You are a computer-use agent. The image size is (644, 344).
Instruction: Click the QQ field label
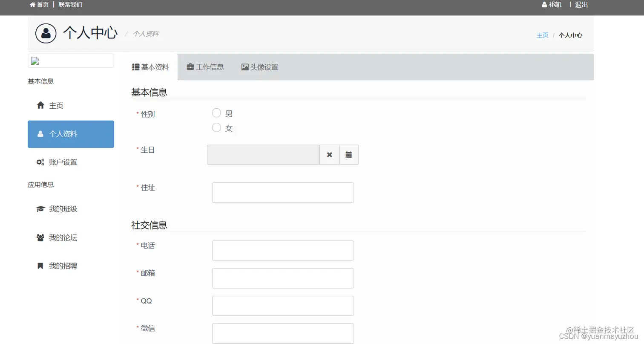(x=147, y=301)
